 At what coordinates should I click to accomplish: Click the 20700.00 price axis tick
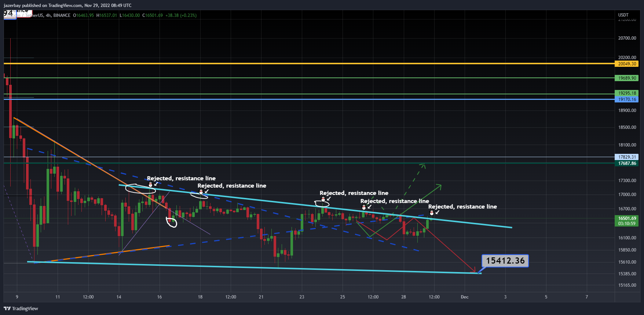tap(627, 38)
